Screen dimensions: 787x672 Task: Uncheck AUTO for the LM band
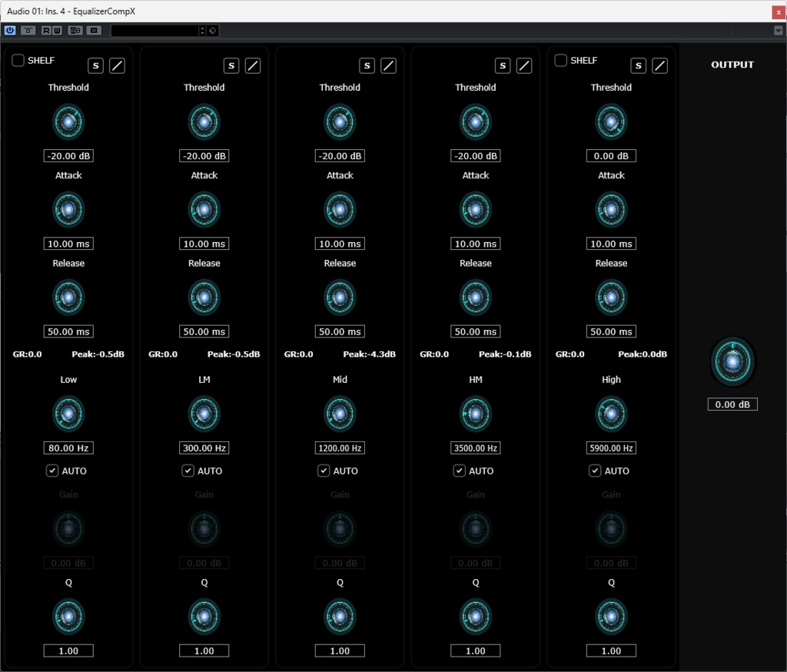(x=188, y=471)
